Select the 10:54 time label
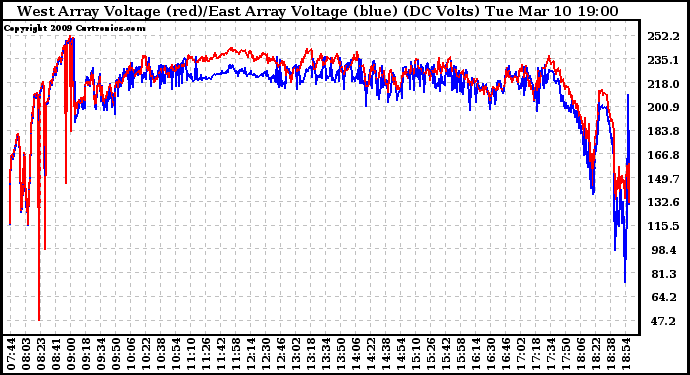Image resolution: width=690 pixels, height=375 pixels. tap(176, 354)
